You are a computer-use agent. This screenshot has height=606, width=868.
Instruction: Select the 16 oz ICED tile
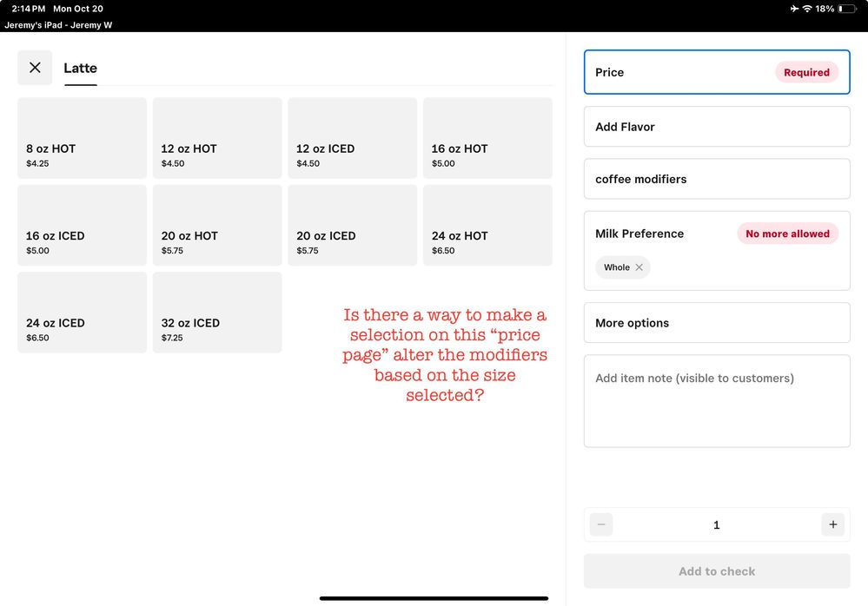coord(82,226)
